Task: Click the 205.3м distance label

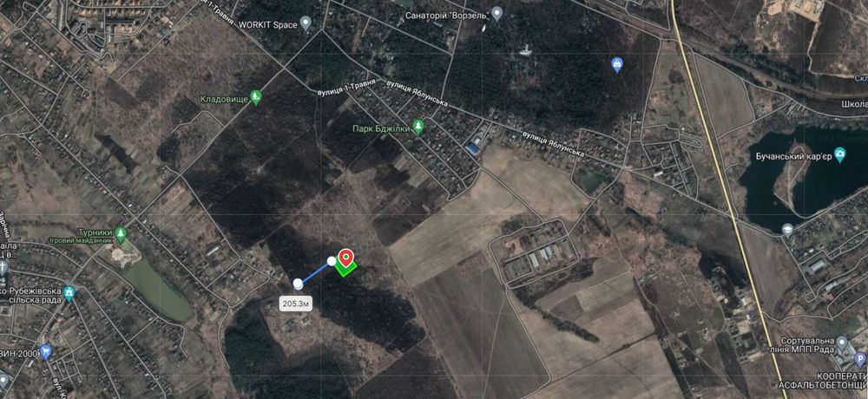Action: 297,304
